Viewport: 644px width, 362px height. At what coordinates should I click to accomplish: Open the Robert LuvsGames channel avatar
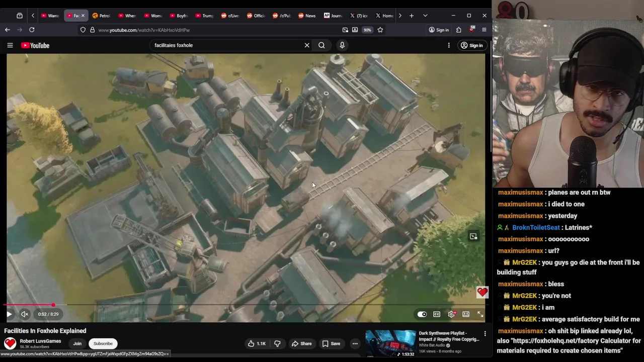coord(10,343)
